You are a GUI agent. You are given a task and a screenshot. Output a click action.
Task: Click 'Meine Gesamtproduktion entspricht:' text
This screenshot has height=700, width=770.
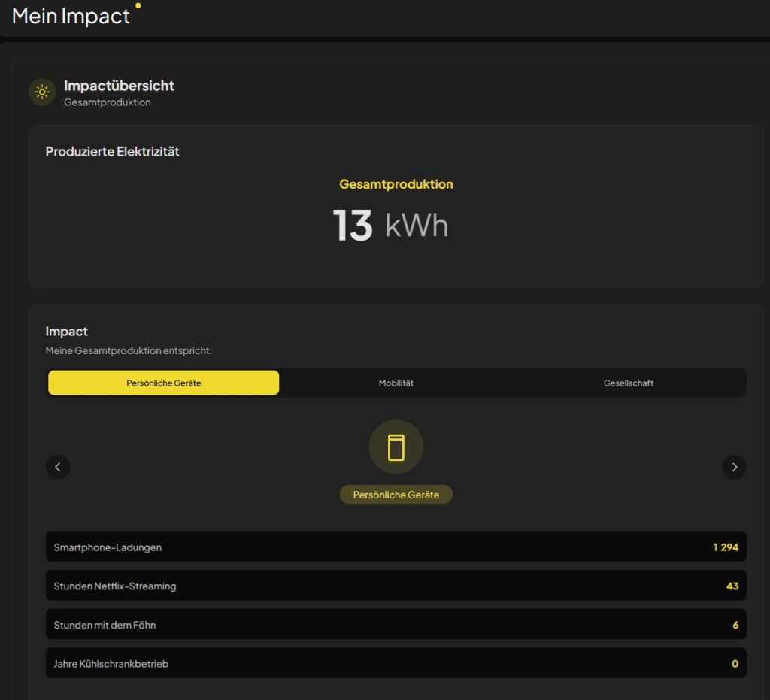coord(129,350)
